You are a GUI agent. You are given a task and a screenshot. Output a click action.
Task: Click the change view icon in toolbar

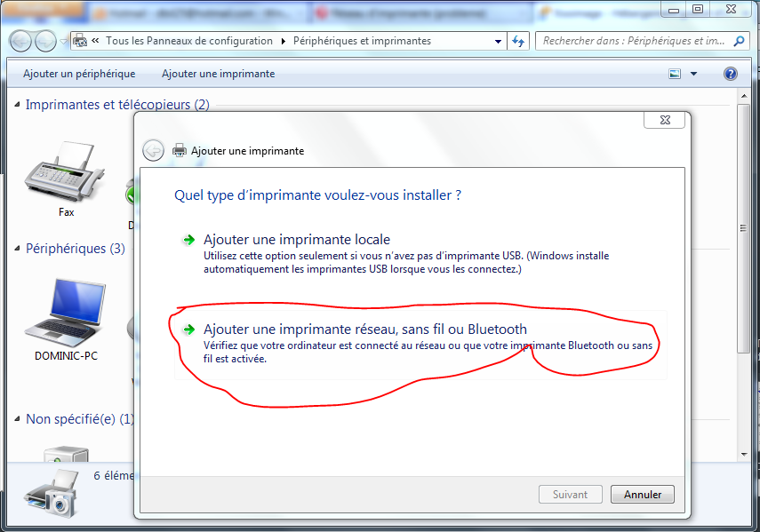(675, 74)
